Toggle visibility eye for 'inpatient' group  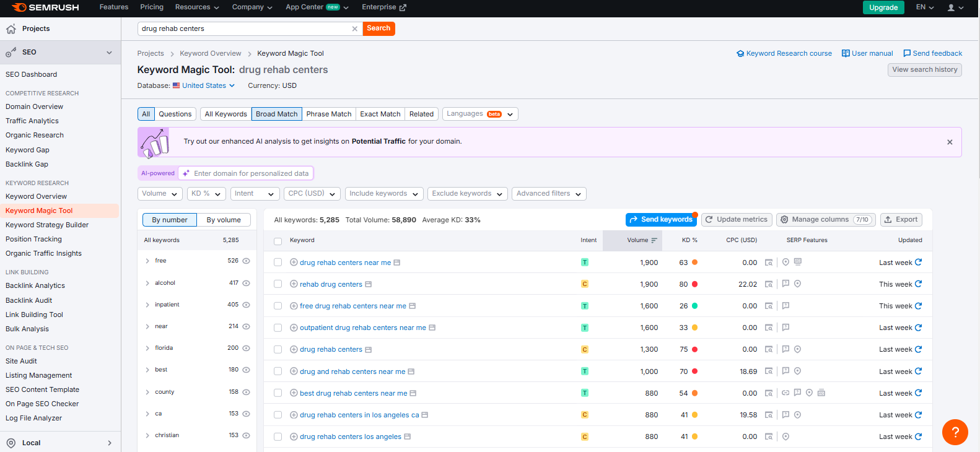point(246,305)
